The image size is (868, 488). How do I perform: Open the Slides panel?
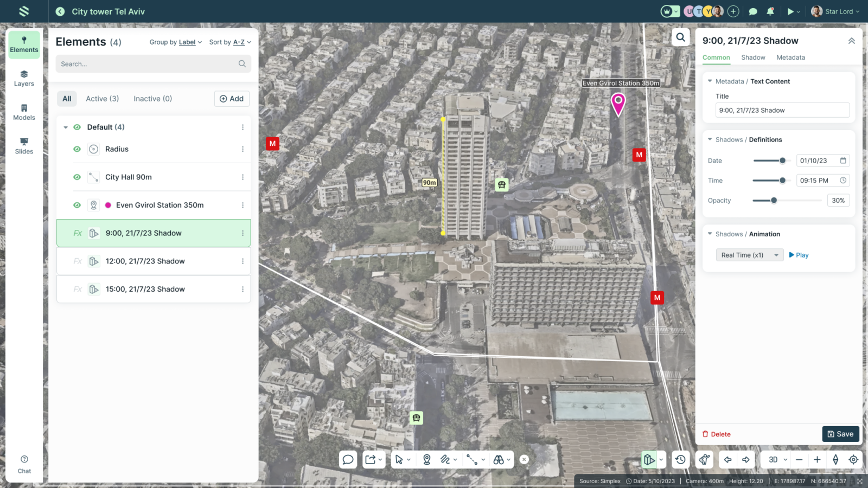tap(24, 146)
